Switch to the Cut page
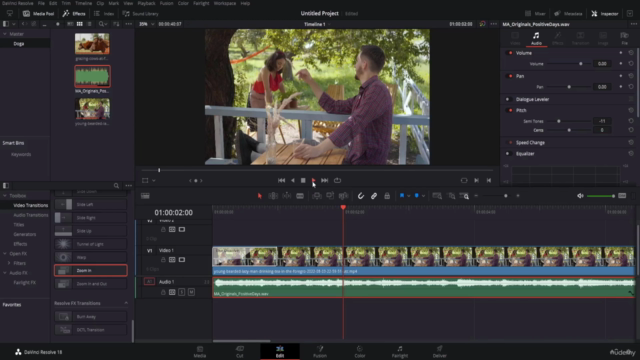This screenshot has height=360, width=640. (x=240, y=351)
